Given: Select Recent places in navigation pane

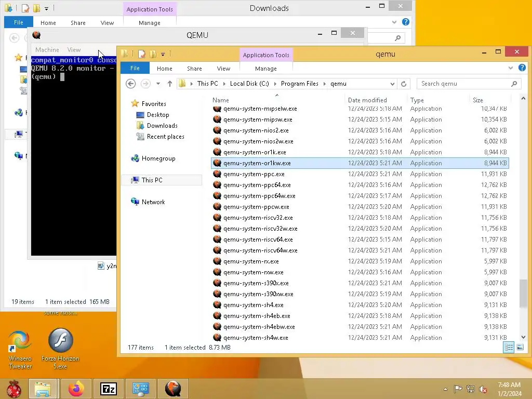Looking at the screenshot, I should [x=166, y=137].
